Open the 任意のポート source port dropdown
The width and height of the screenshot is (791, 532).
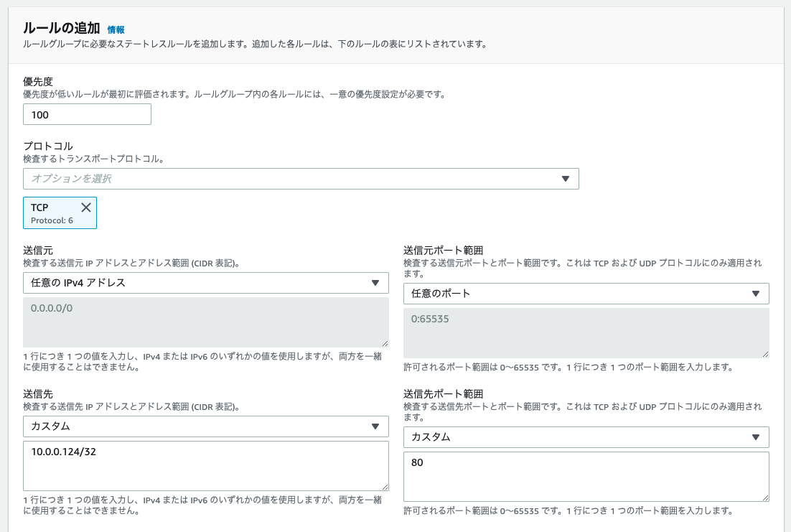point(586,294)
